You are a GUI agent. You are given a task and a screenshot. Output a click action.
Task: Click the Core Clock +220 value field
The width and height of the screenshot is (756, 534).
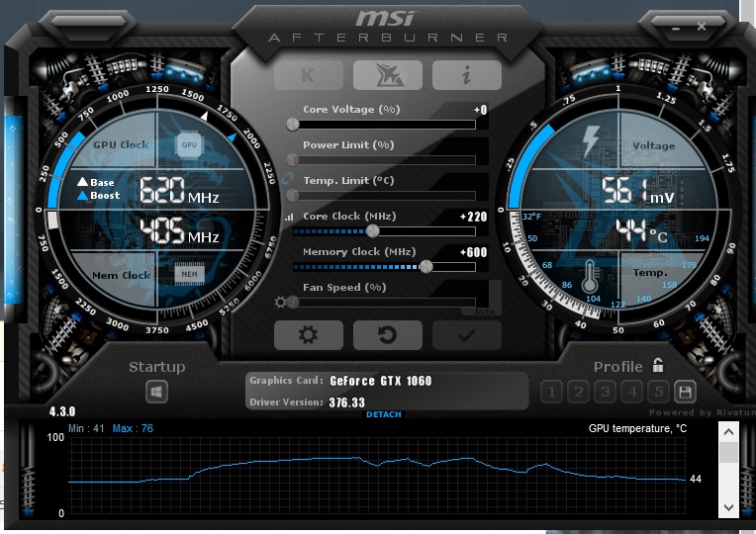tap(473, 217)
